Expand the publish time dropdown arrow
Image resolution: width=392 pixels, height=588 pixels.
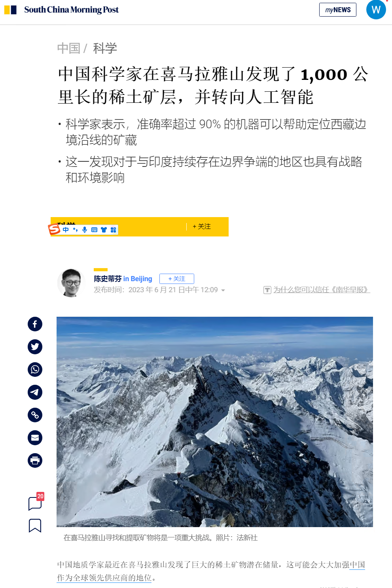[223, 290]
